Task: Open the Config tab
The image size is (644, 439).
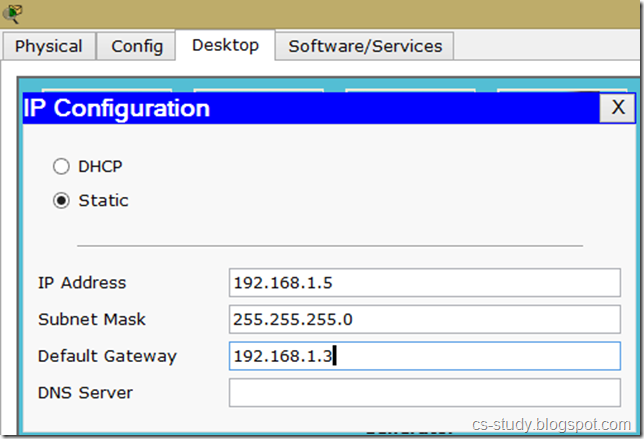Action: click(137, 46)
